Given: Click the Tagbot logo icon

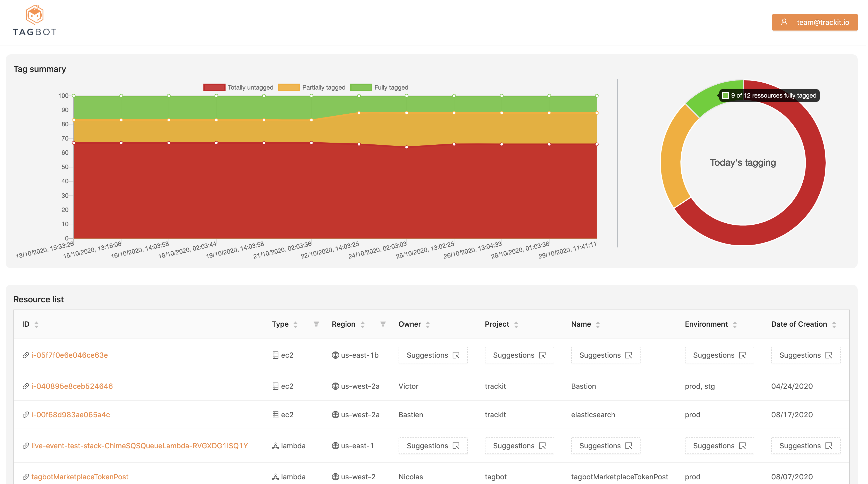Looking at the screenshot, I should [35, 15].
